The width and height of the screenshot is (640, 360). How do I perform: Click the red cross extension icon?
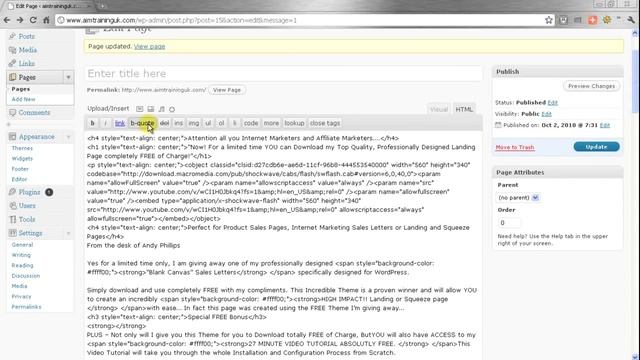[x=592, y=20]
